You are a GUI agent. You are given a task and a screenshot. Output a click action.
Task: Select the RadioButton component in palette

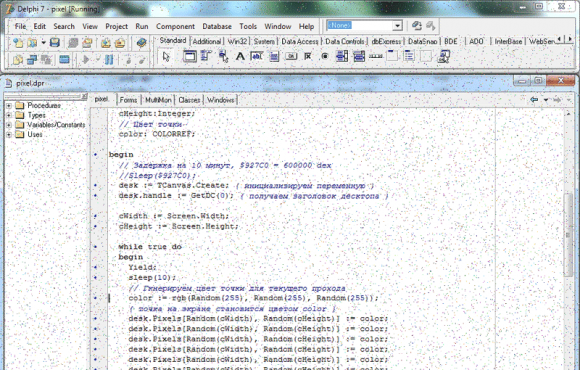coord(325,57)
